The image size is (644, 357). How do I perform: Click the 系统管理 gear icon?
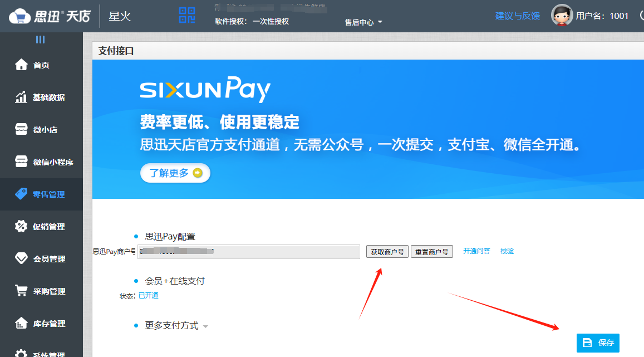21,353
